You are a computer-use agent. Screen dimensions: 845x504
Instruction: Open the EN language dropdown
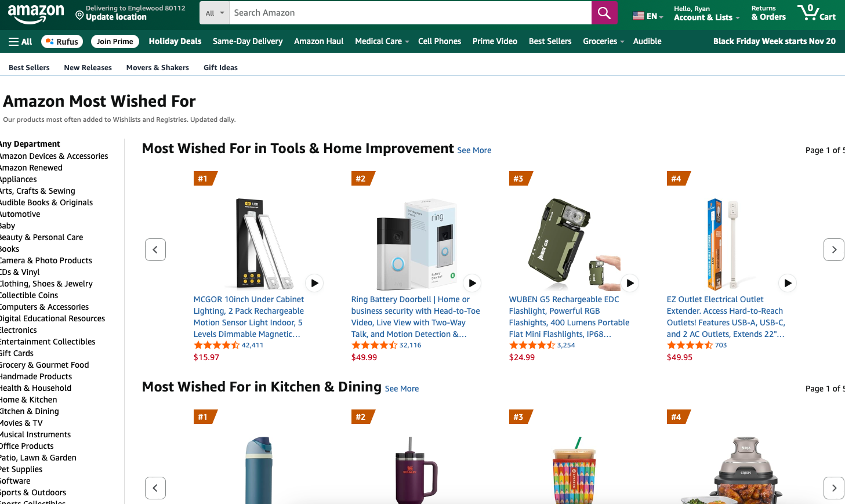click(x=647, y=16)
